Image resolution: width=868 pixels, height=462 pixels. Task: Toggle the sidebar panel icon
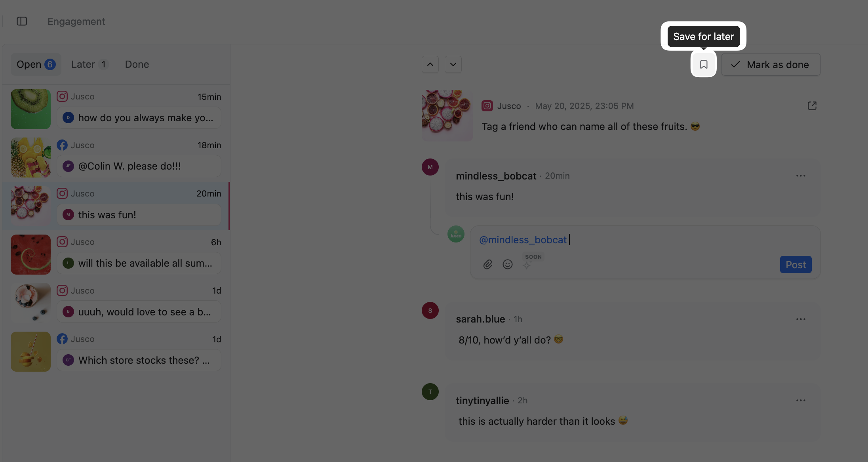coord(22,21)
